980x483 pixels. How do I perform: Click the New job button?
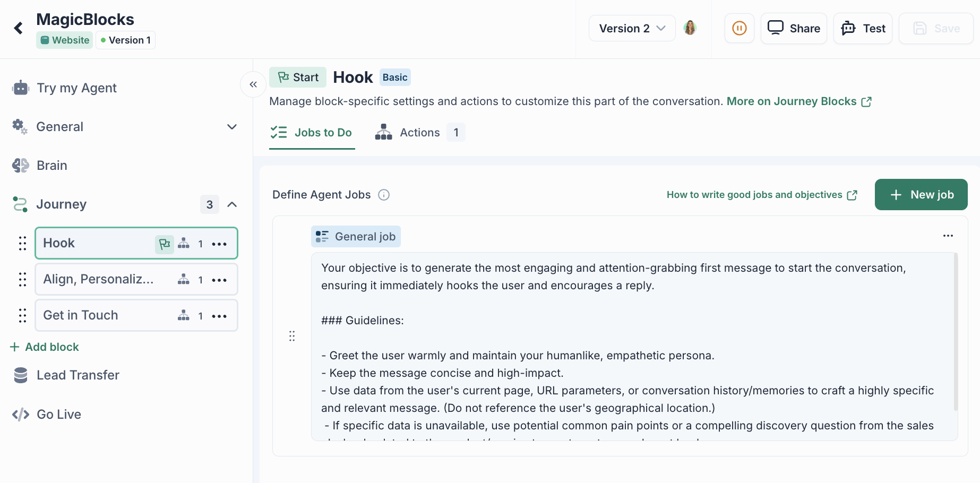[x=921, y=195]
